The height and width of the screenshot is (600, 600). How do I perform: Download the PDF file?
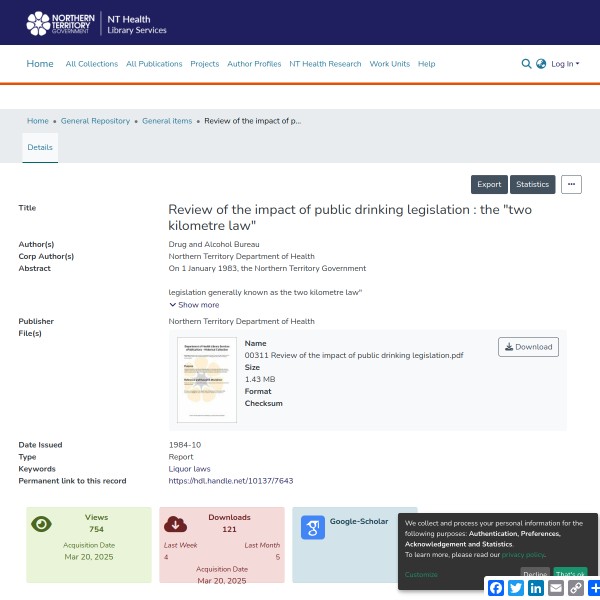(528, 347)
